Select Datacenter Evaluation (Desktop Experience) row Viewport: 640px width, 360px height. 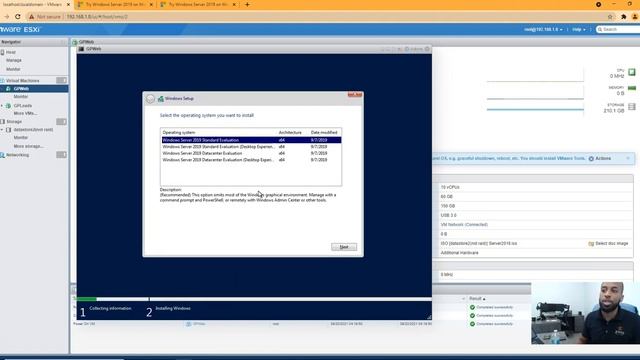[x=251, y=160]
